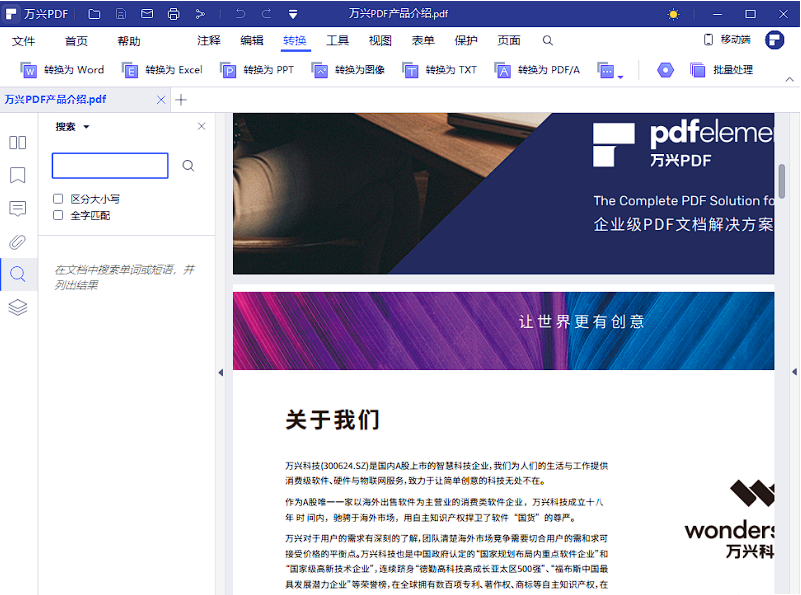Screen dimensions: 801x595
Task: Open the thumbnails panel in sidebar
Action: point(17,143)
